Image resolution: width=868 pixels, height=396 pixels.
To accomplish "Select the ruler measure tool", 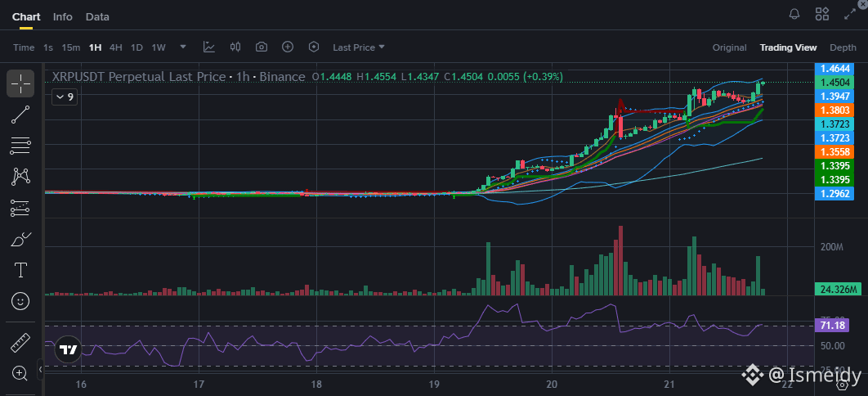I will pos(20,342).
